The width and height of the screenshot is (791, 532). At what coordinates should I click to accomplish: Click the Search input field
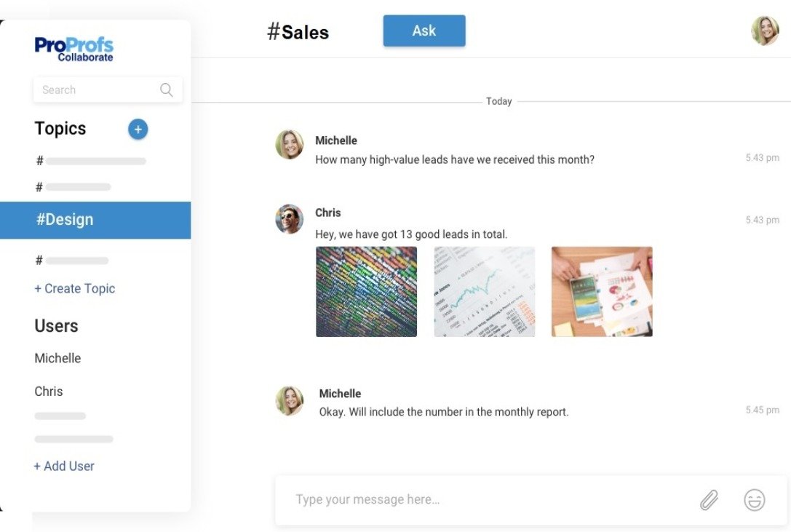point(108,90)
